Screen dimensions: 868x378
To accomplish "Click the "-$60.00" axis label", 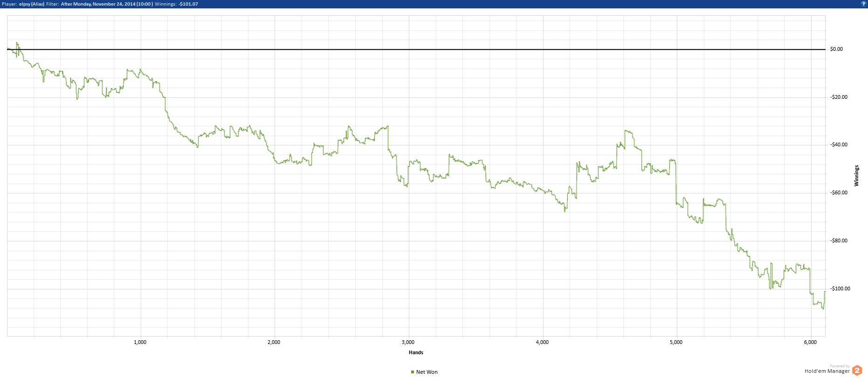I will pos(839,192).
